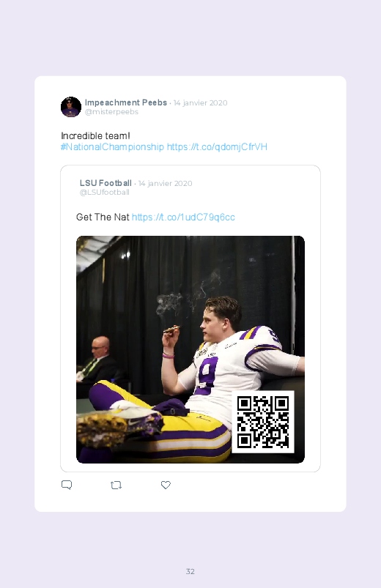Open Impeachment Peebs profile avatar
This screenshot has height=588, width=381.
point(71,107)
